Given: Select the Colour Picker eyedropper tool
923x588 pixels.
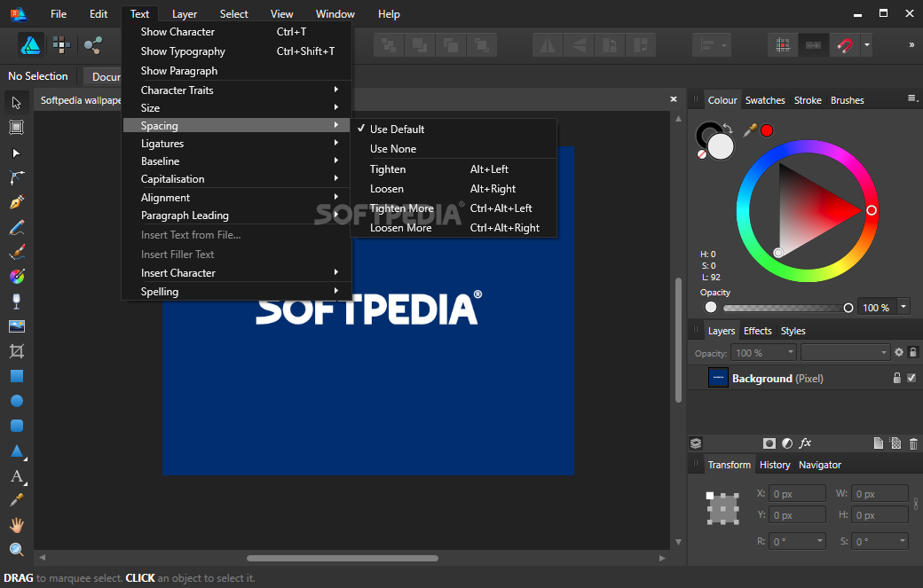Looking at the screenshot, I should coord(17,500).
